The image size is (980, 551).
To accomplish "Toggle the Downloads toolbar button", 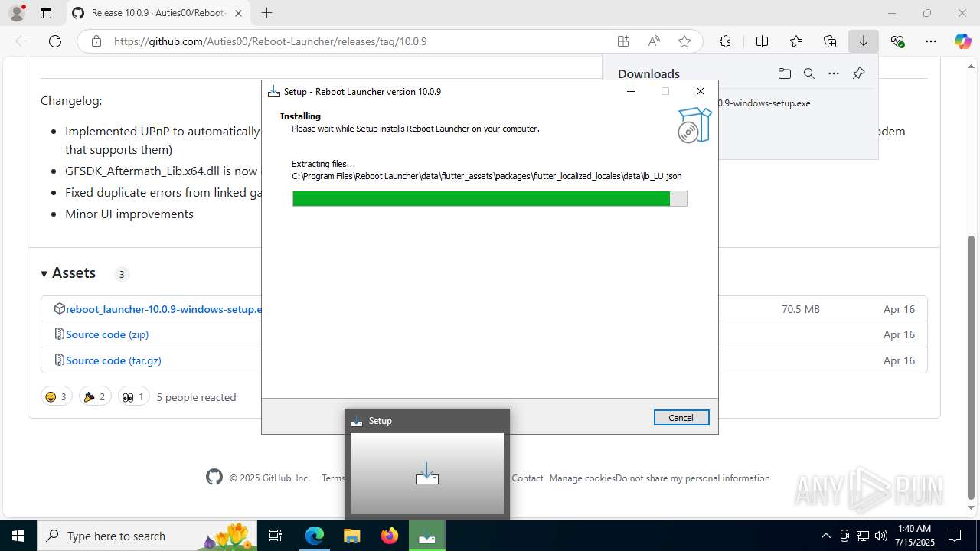I will [864, 41].
